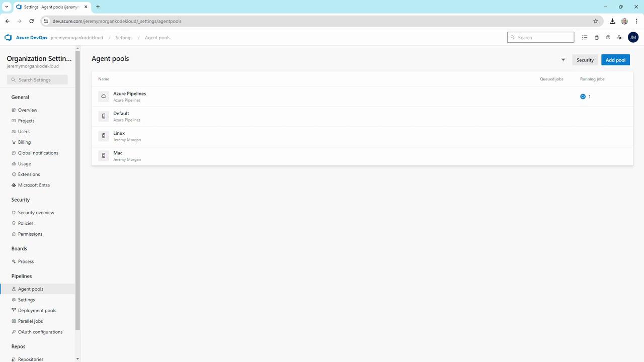Click the sidebar vertical scrollbar

[77, 191]
